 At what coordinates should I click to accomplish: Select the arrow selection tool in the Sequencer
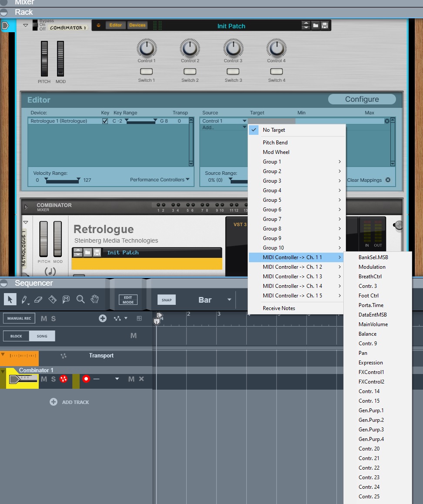(x=10, y=300)
